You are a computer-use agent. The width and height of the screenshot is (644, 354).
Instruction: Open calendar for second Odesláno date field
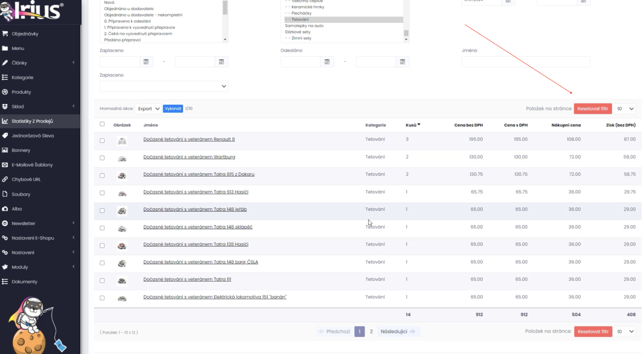(x=402, y=62)
